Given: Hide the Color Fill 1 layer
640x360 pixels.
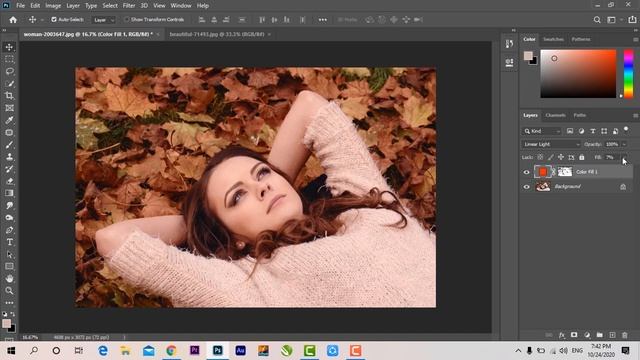Looking at the screenshot, I should tap(526, 172).
